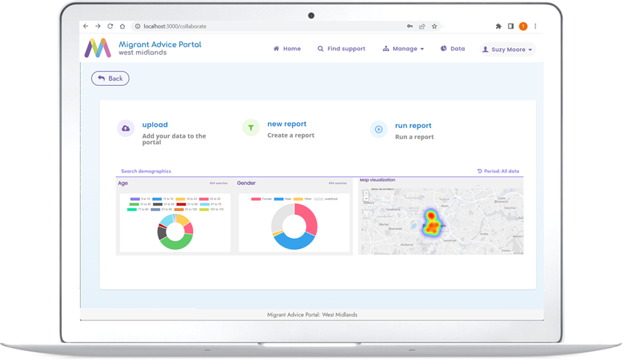Bookmark this page with the star icon

(434, 26)
